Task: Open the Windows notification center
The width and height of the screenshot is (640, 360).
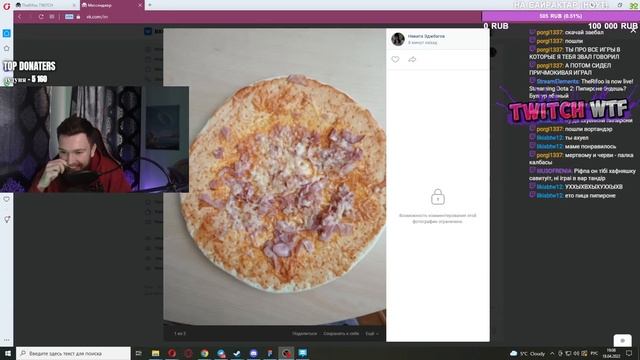Action: [629, 353]
